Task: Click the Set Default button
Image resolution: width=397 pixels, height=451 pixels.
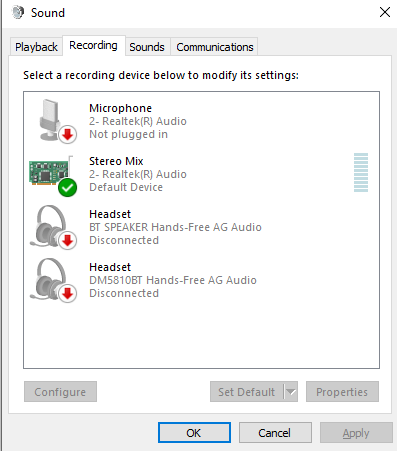Action: (x=247, y=392)
